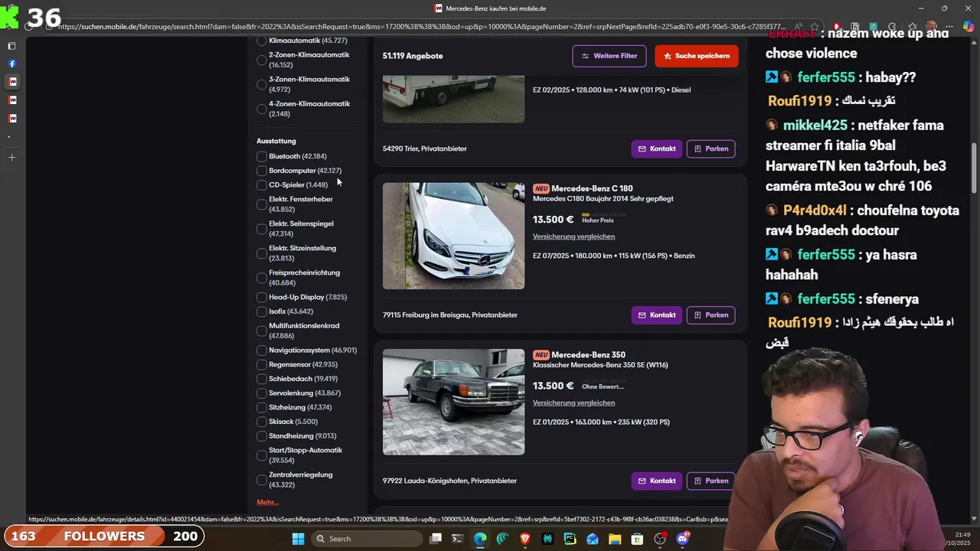This screenshot has width=980, height=551.
Task: Tick the Standheizung checkbox
Action: tap(262, 436)
